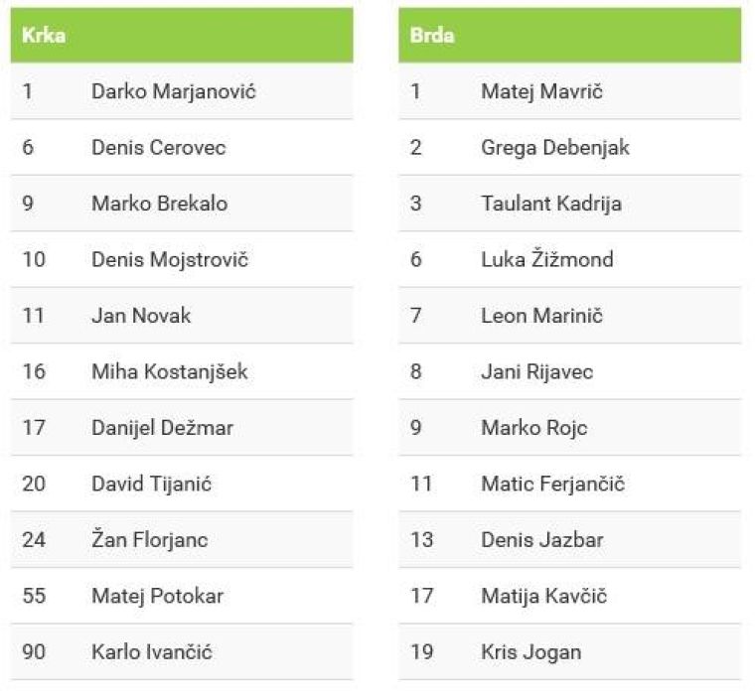Open Miha Kostanjšek's player entry
The height and width of the screenshot is (700, 755).
pos(169,372)
